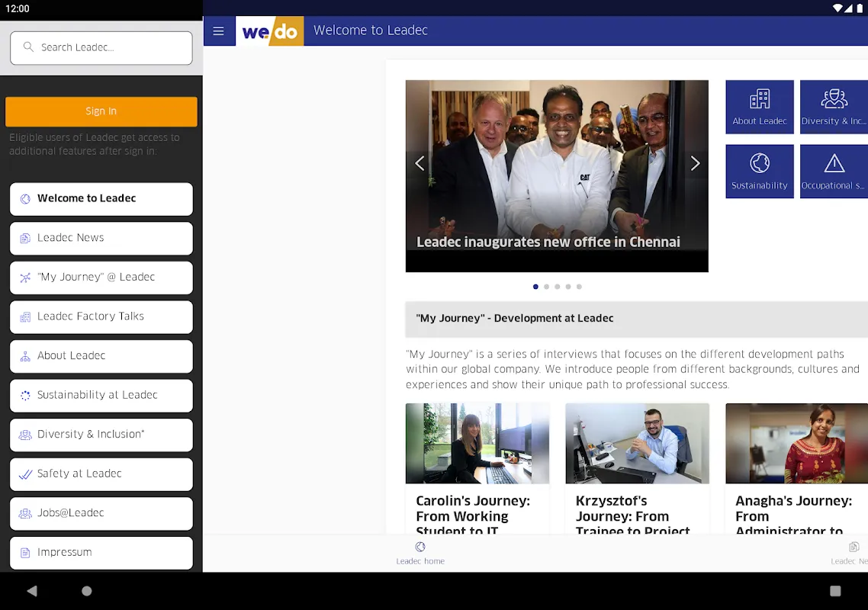The width and height of the screenshot is (868, 610).
Task: Tap the Android back navigation button
Action: tap(32, 591)
